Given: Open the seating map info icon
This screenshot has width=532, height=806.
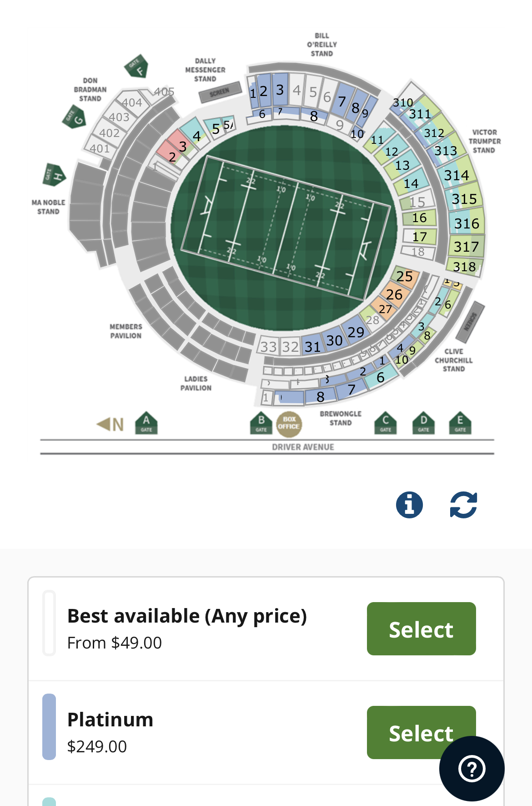Looking at the screenshot, I should (x=409, y=505).
